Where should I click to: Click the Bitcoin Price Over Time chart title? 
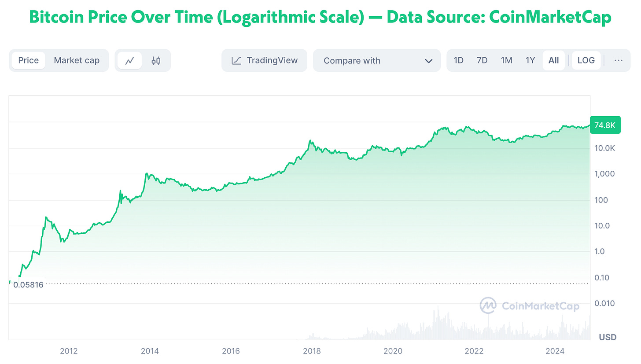coord(320,17)
